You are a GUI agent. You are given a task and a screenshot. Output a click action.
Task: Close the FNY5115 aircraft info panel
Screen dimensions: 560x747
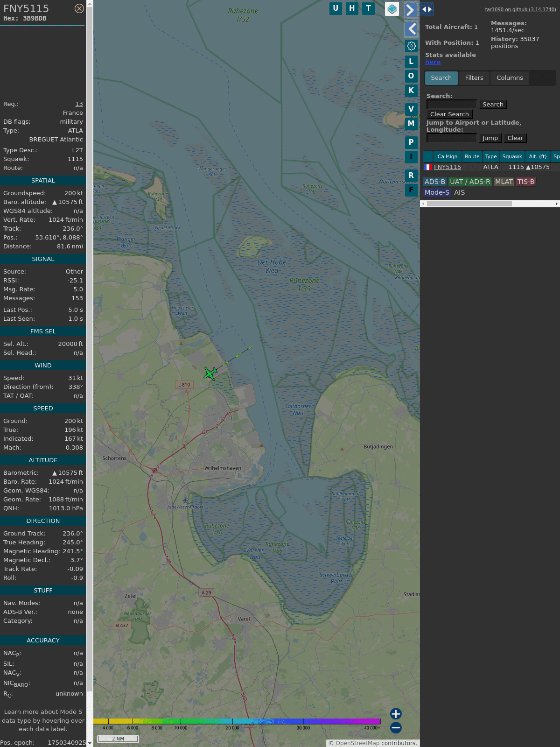coord(79,8)
